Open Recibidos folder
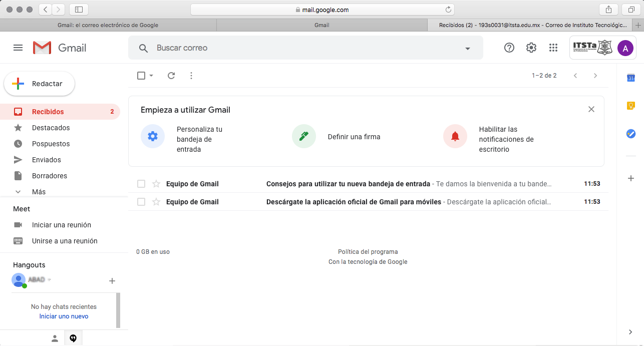Screen dimensions: 644x346 60,112
